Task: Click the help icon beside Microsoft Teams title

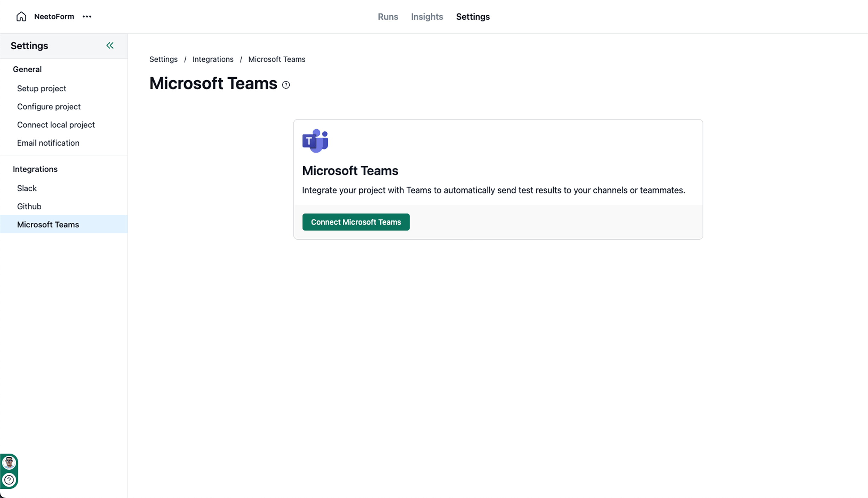Action: click(x=286, y=85)
